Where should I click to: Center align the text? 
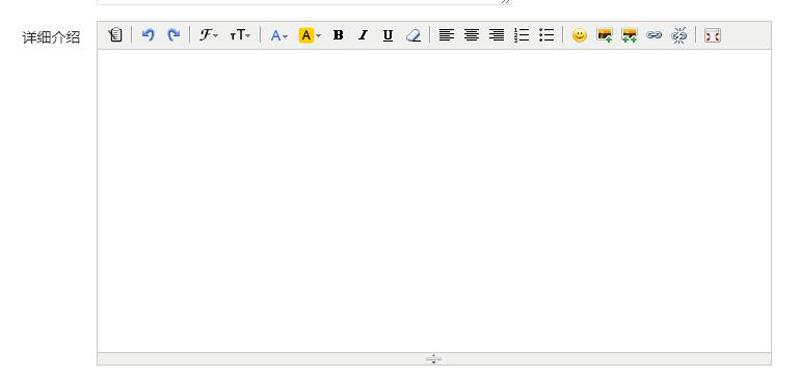[471, 35]
